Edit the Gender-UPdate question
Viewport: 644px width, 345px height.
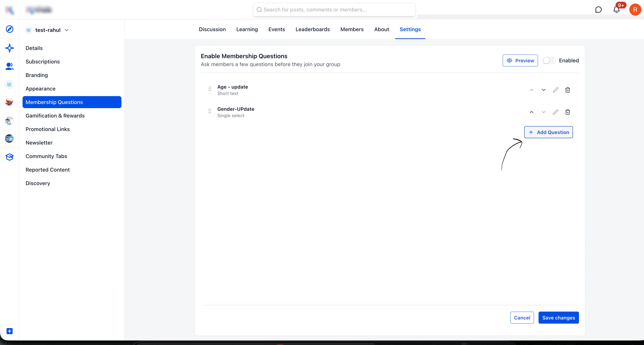click(x=555, y=112)
